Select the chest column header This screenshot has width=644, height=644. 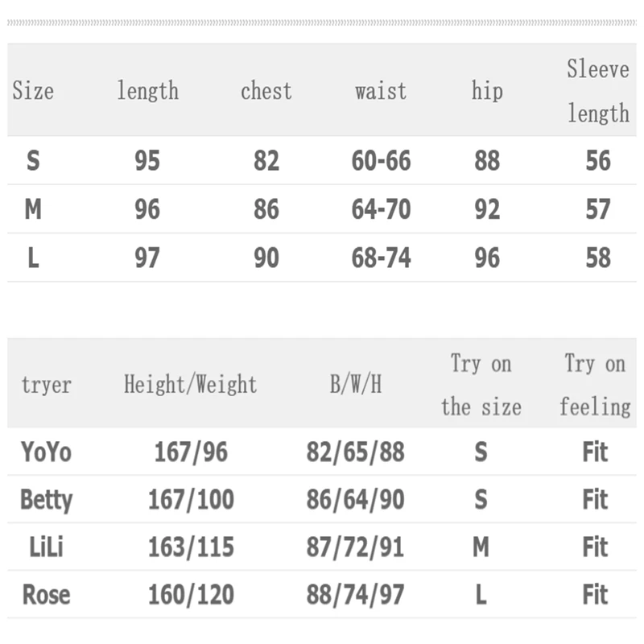click(x=266, y=91)
